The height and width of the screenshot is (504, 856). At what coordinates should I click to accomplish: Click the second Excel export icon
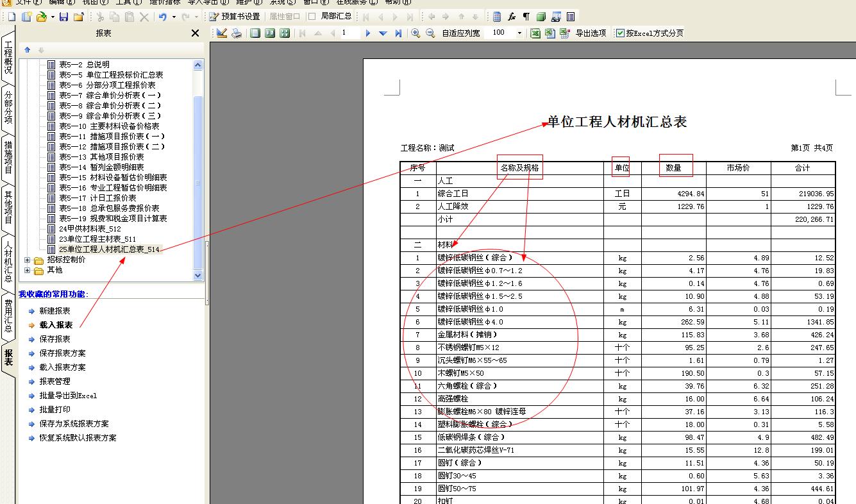point(550,33)
